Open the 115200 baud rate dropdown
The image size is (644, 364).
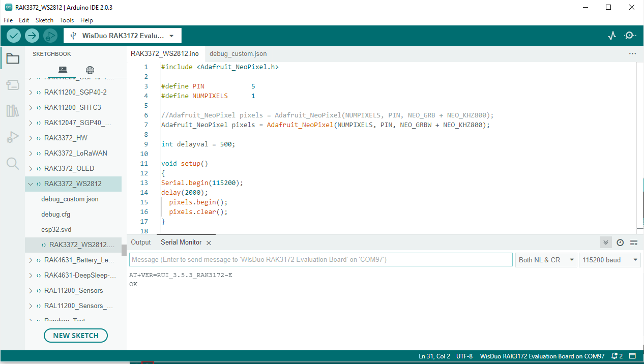tap(610, 260)
